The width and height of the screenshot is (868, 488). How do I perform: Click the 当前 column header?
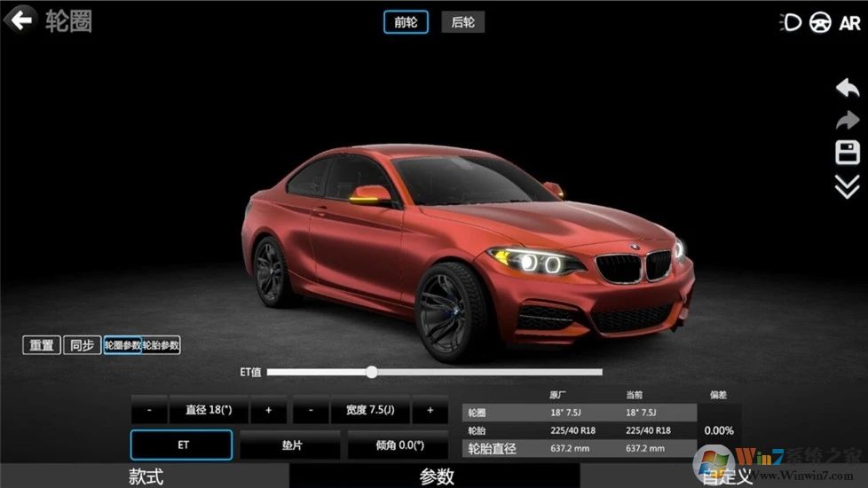click(634, 395)
